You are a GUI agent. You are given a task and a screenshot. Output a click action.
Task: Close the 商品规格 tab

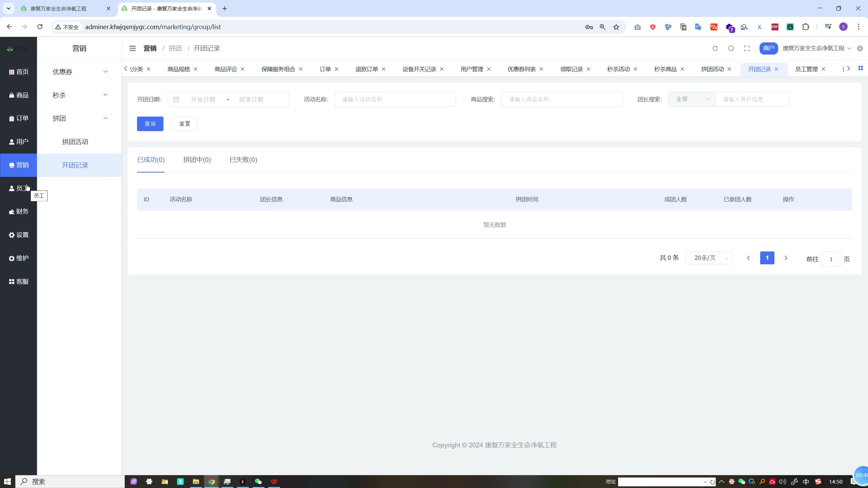point(196,69)
